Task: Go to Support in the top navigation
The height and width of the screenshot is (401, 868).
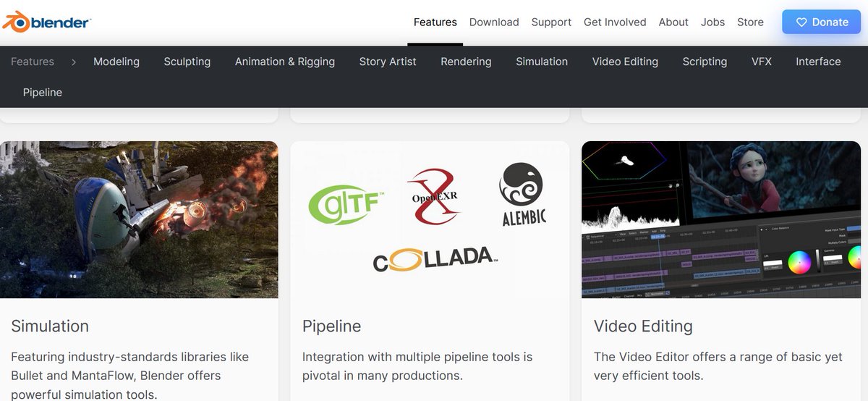Action: tap(551, 22)
